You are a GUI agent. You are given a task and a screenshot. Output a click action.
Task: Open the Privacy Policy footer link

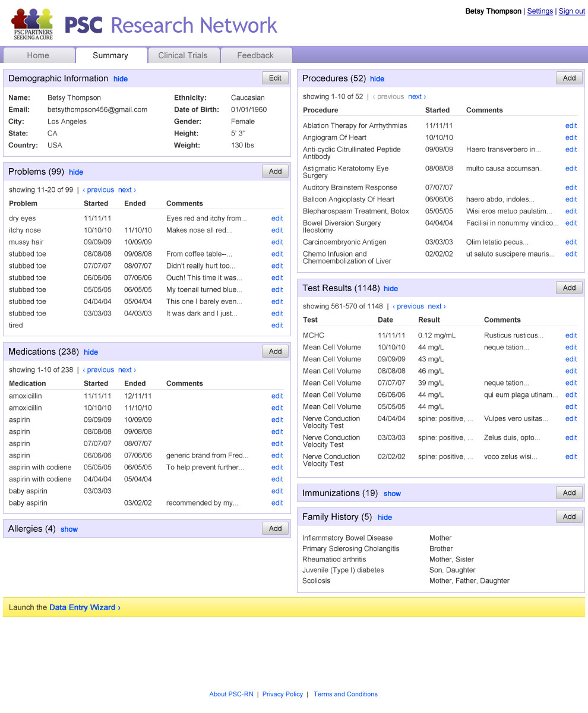(283, 694)
